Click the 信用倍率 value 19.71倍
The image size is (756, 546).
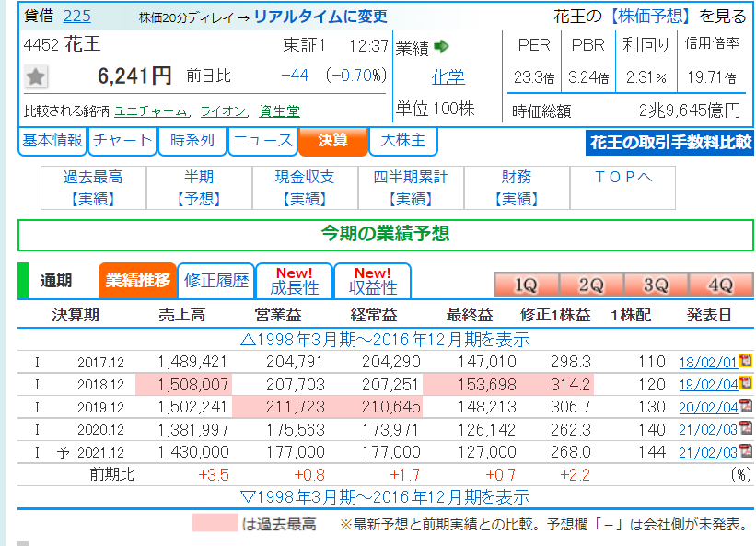click(x=712, y=77)
